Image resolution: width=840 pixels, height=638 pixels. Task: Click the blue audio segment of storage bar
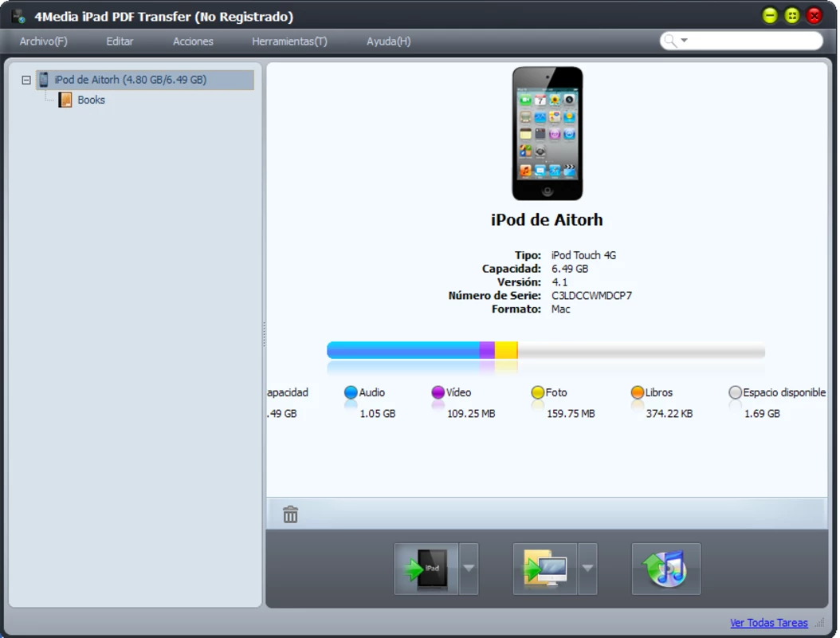click(x=402, y=350)
